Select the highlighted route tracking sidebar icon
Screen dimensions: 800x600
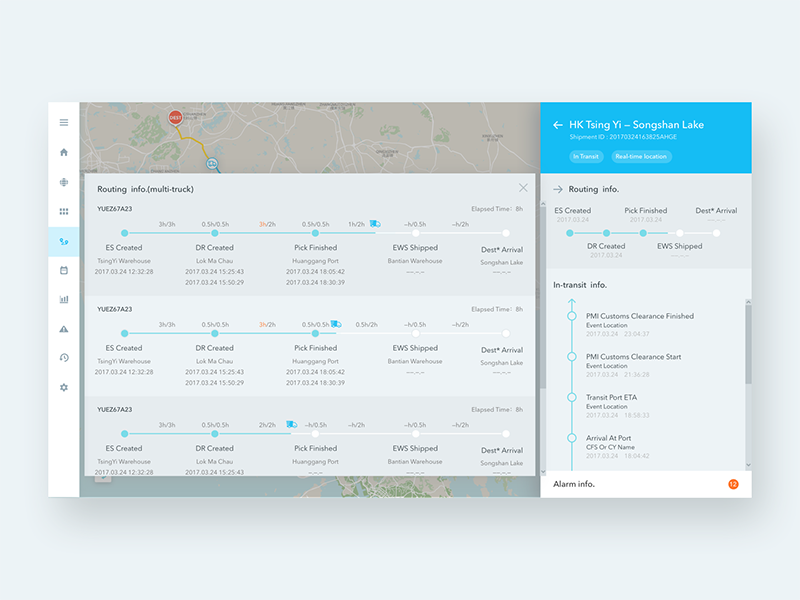pos(64,241)
